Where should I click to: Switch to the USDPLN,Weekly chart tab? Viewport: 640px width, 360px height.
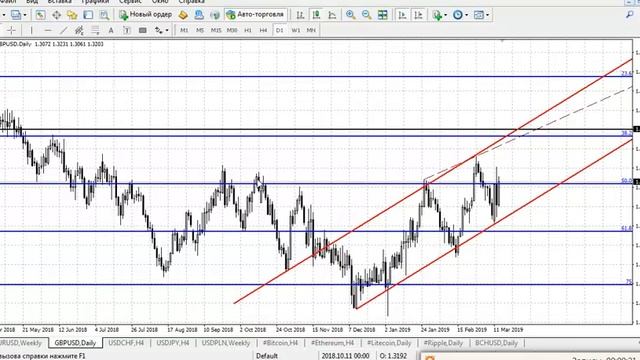tap(226, 343)
